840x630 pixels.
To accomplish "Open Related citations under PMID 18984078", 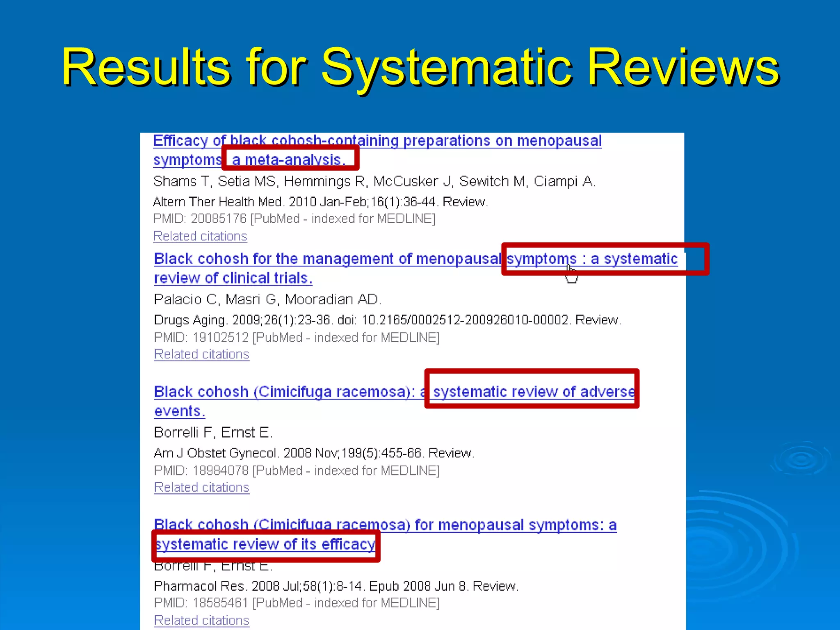I will click(201, 487).
